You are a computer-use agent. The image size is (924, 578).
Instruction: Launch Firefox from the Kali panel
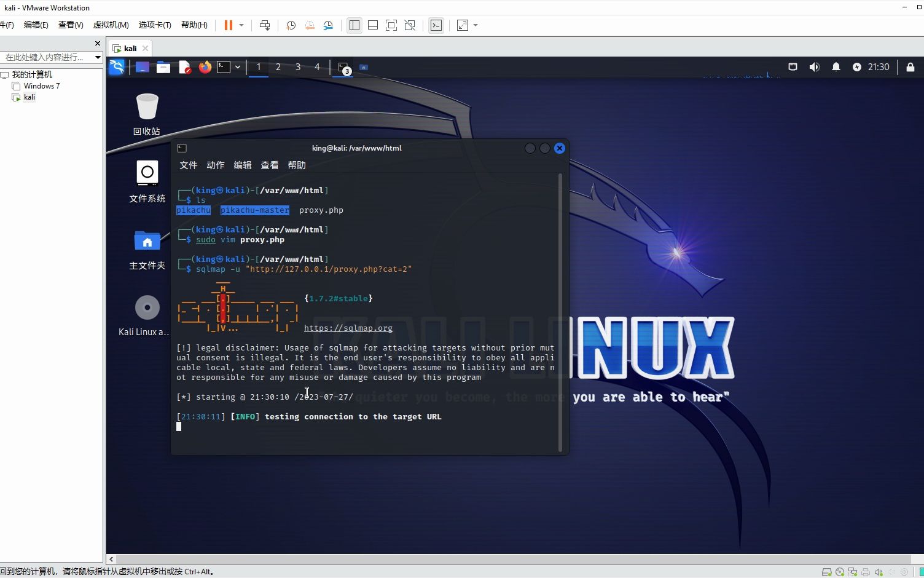pos(205,67)
